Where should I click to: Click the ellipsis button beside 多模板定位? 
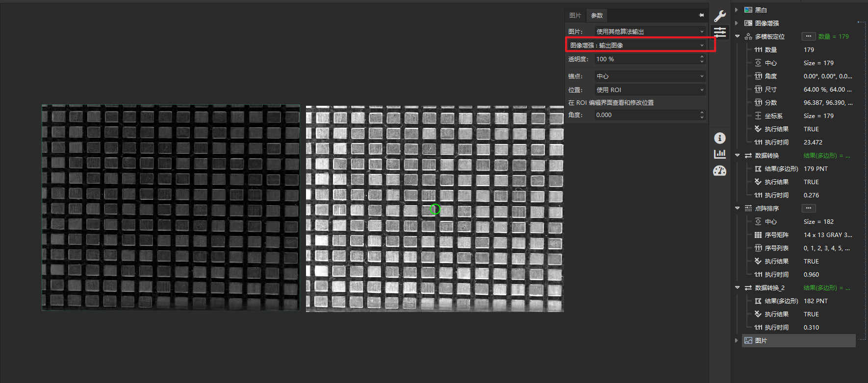808,36
